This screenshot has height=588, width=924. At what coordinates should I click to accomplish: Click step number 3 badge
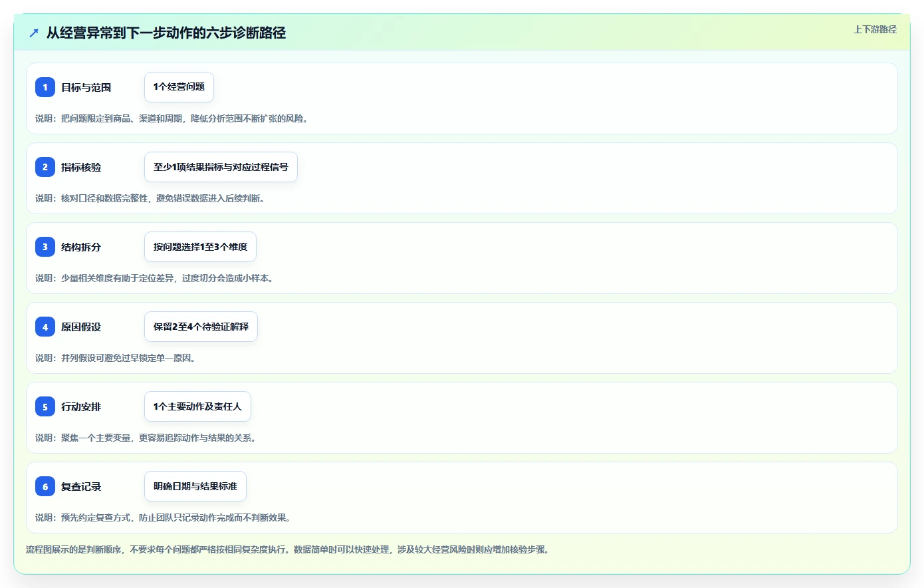45,247
